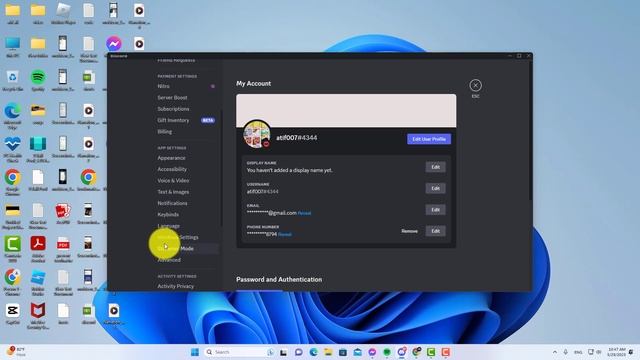Edit the email address
The width and height of the screenshot is (640, 360).
point(436,210)
